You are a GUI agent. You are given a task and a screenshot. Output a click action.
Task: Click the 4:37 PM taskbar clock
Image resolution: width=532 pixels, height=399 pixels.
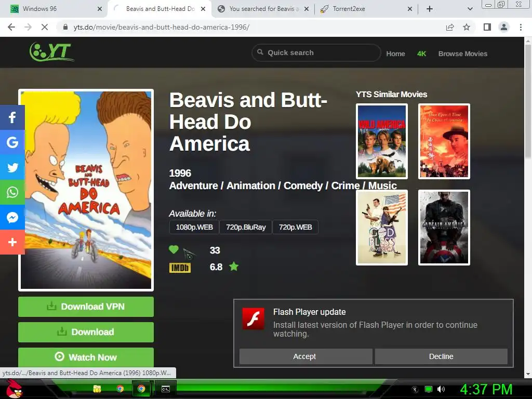486,389
